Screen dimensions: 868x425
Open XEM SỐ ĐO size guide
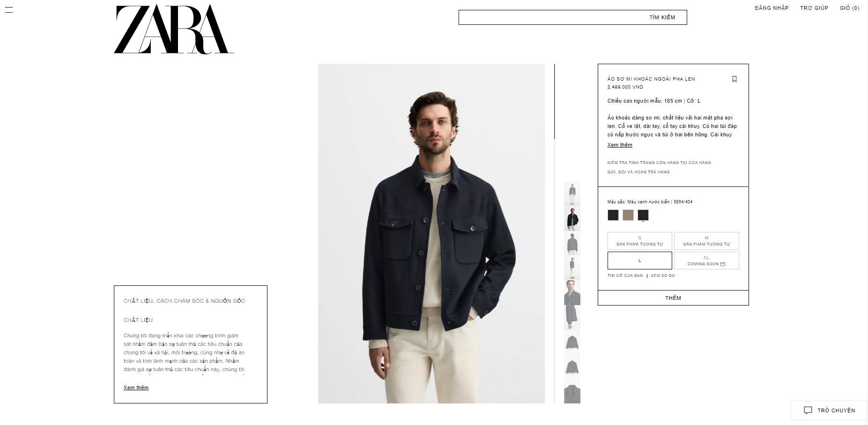[x=663, y=276]
